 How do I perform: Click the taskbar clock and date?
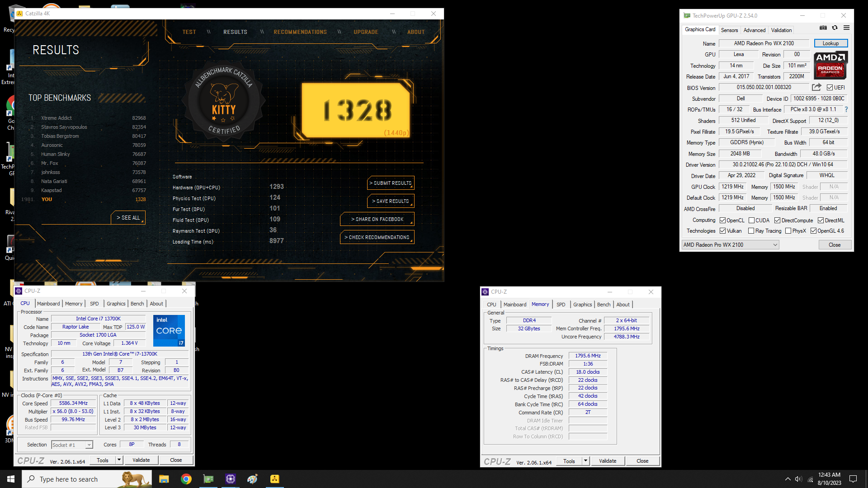[829, 479]
